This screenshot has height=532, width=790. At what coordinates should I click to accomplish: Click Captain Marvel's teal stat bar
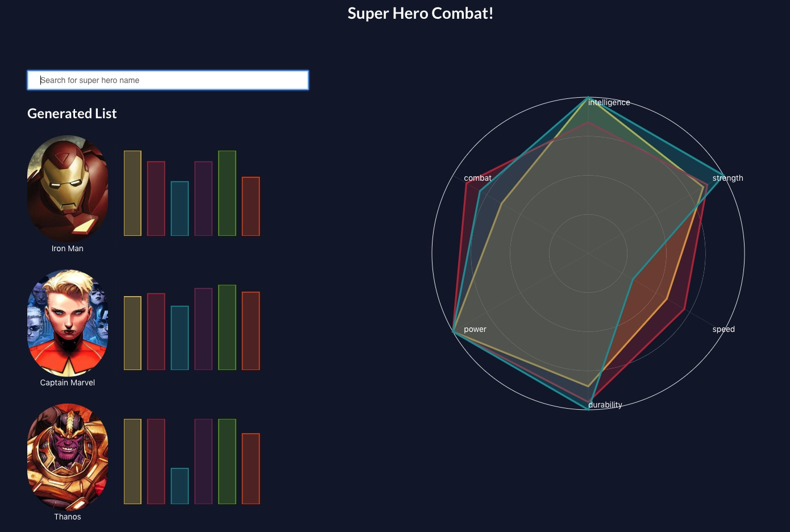point(180,338)
